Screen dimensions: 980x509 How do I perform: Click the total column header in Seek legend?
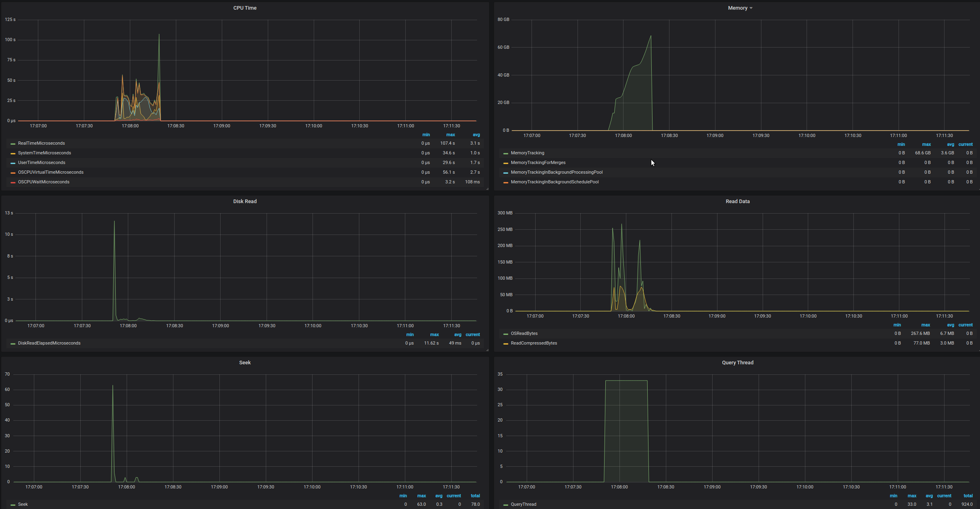(475, 496)
